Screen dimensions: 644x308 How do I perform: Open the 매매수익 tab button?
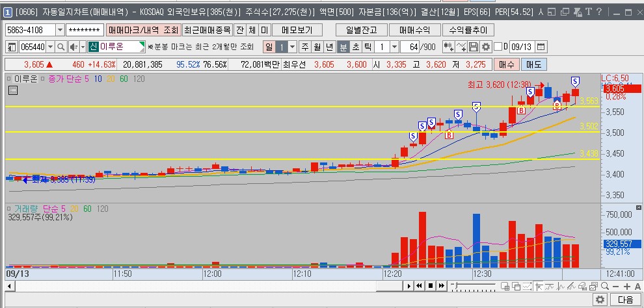point(414,30)
